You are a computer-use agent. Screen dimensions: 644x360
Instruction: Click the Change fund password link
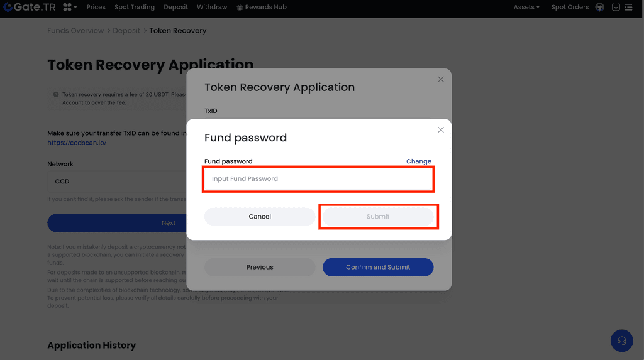coord(418,161)
